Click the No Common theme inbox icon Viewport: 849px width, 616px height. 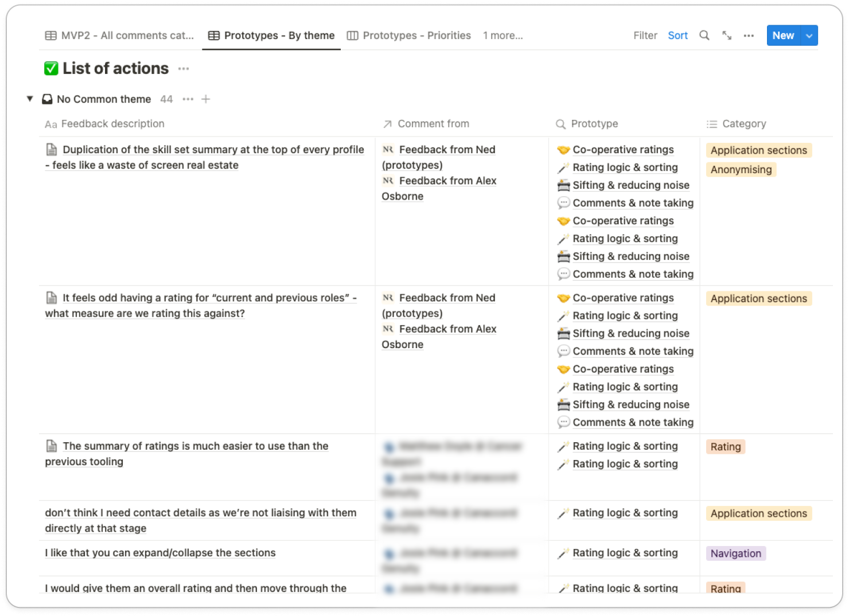[48, 99]
